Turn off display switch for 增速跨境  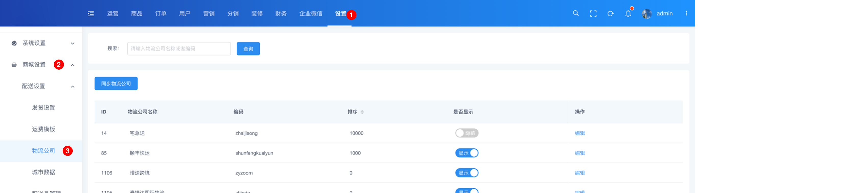(x=466, y=173)
